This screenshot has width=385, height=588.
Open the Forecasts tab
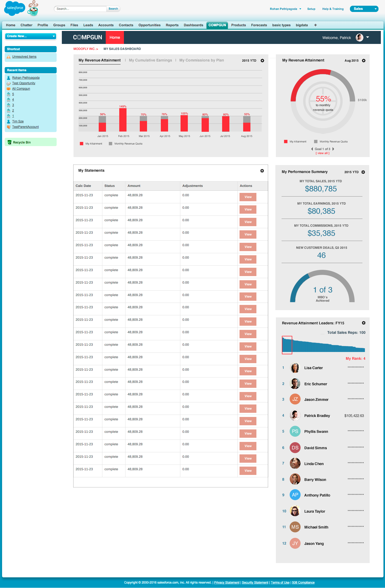tap(259, 25)
